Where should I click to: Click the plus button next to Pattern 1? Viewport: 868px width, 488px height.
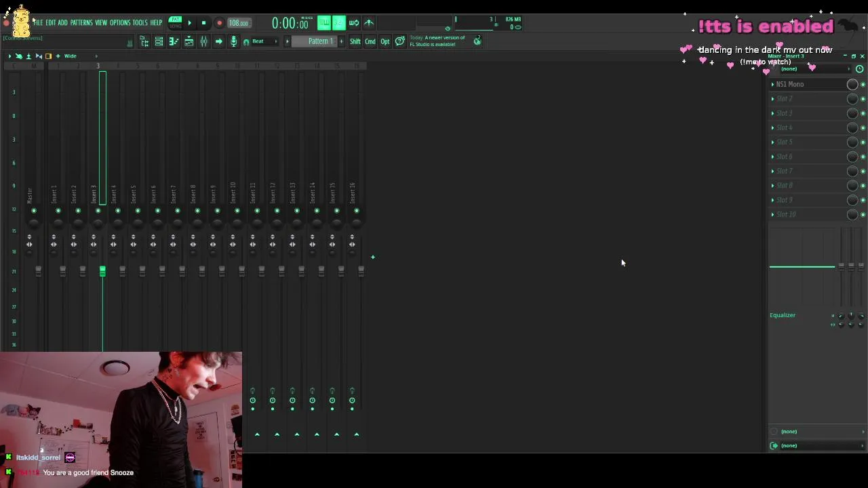click(x=341, y=41)
